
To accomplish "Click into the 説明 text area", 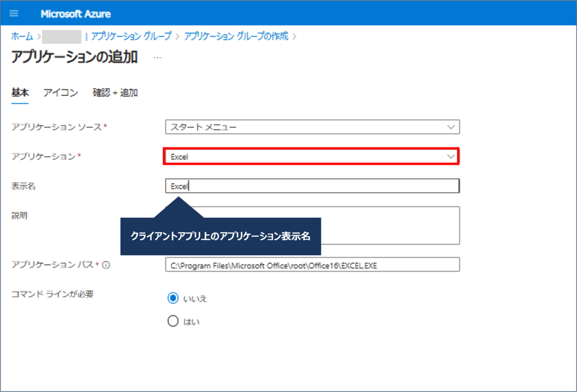I will 313,226.
